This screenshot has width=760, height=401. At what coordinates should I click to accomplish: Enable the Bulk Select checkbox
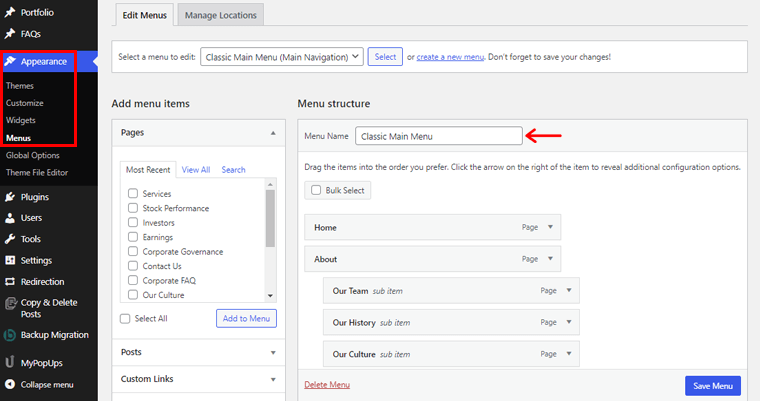click(317, 190)
